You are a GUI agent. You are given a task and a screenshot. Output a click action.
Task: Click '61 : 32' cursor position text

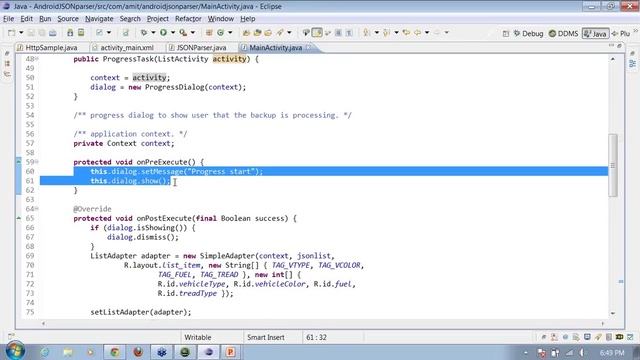[316, 338]
